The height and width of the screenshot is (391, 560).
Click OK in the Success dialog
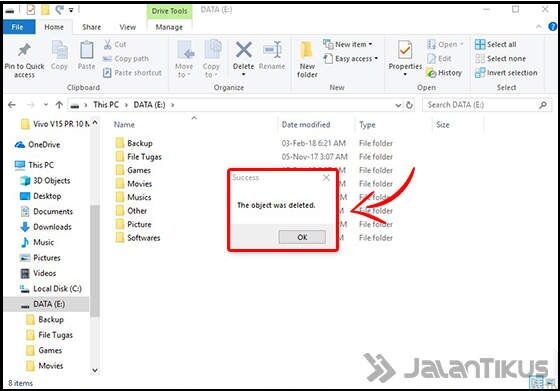[302, 237]
